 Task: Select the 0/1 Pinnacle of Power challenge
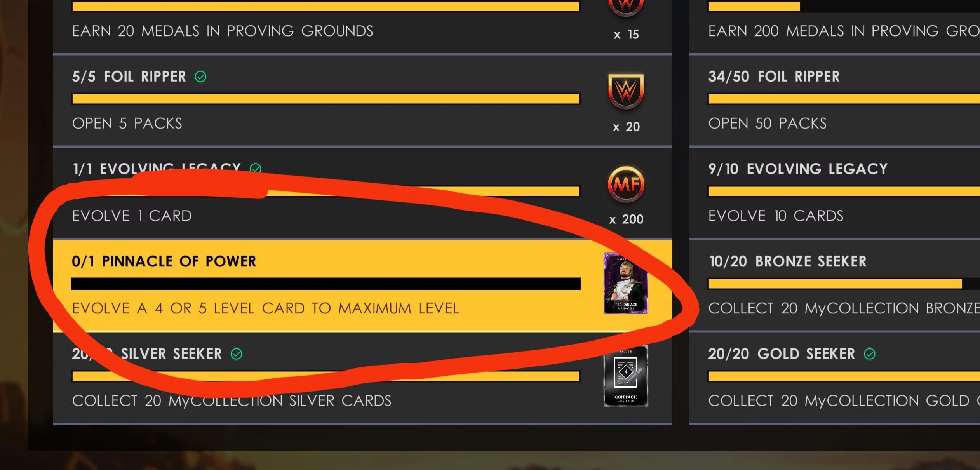(x=363, y=285)
